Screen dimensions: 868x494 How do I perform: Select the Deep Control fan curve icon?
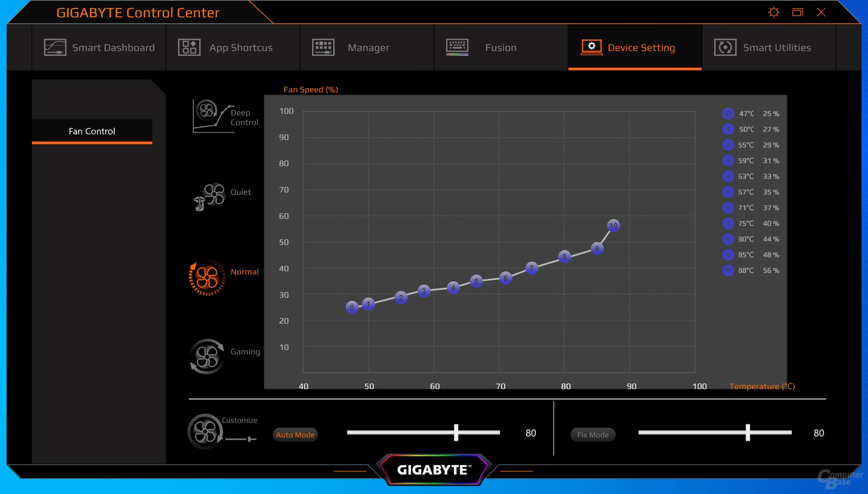click(213, 116)
